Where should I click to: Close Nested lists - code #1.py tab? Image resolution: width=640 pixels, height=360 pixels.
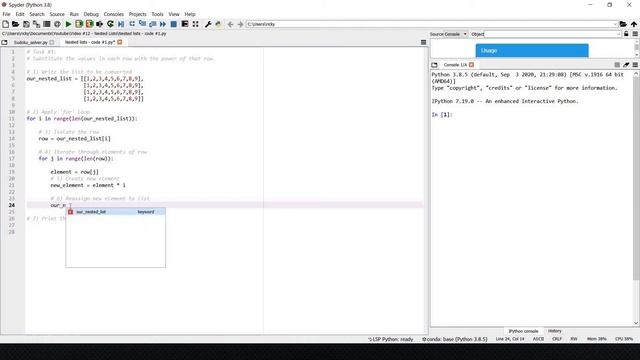pyautogui.click(x=120, y=42)
